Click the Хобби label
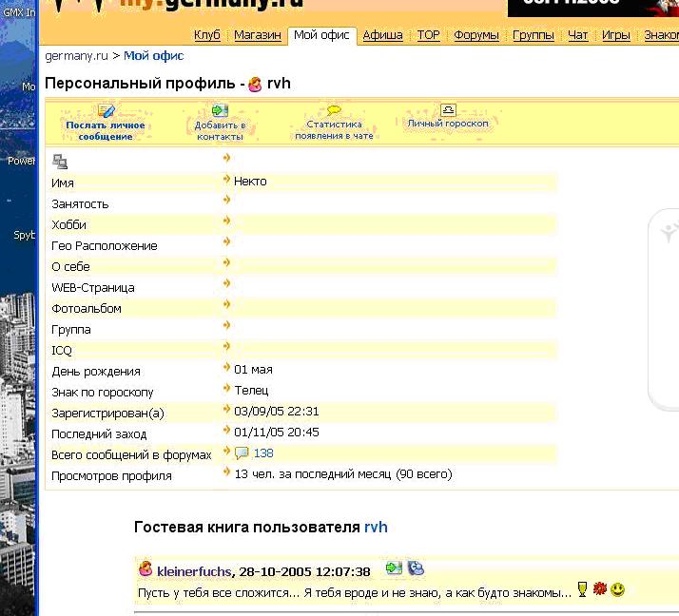The height and width of the screenshot is (616, 679). coord(68,225)
